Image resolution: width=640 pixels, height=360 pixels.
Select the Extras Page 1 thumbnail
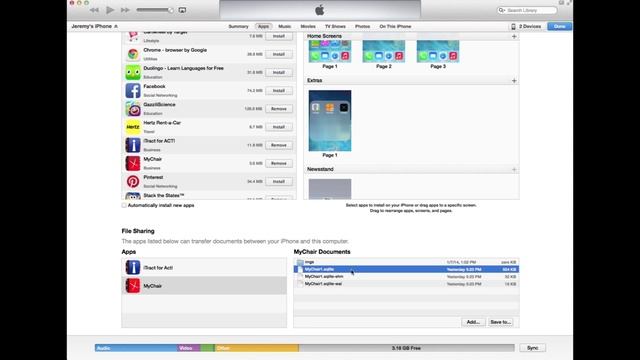330,121
